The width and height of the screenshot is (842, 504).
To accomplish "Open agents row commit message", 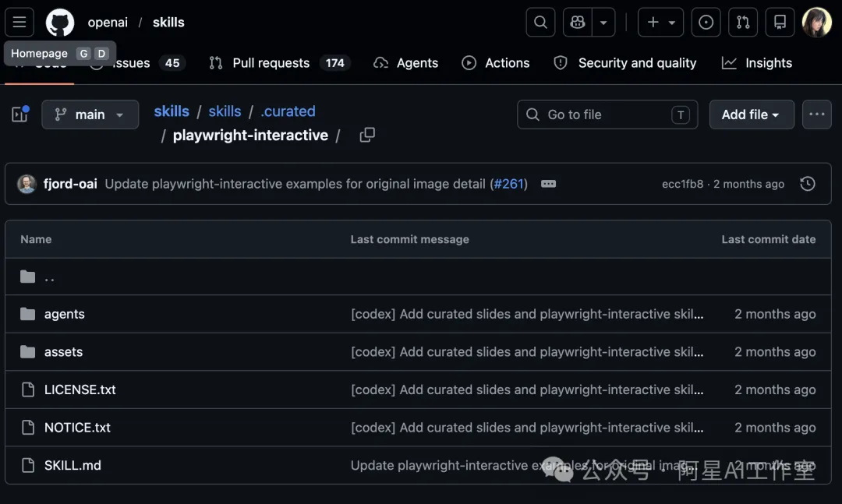I will (x=527, y=314).
